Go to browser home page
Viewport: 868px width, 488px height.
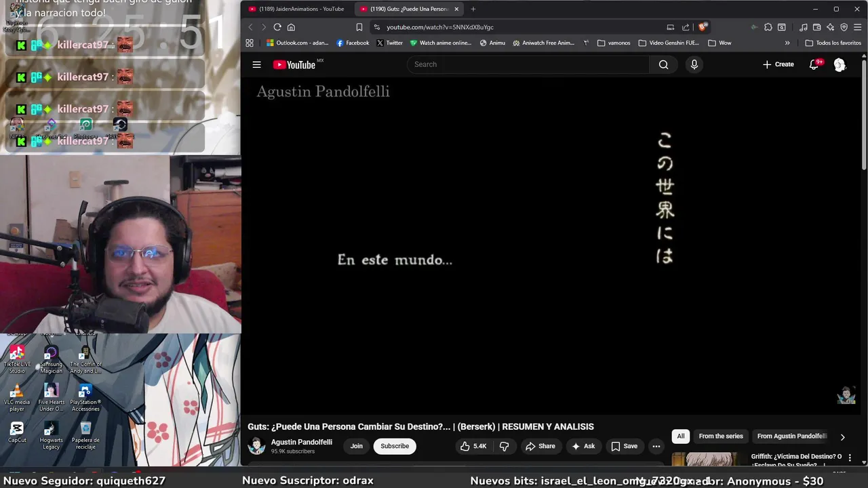click(291, 27)
